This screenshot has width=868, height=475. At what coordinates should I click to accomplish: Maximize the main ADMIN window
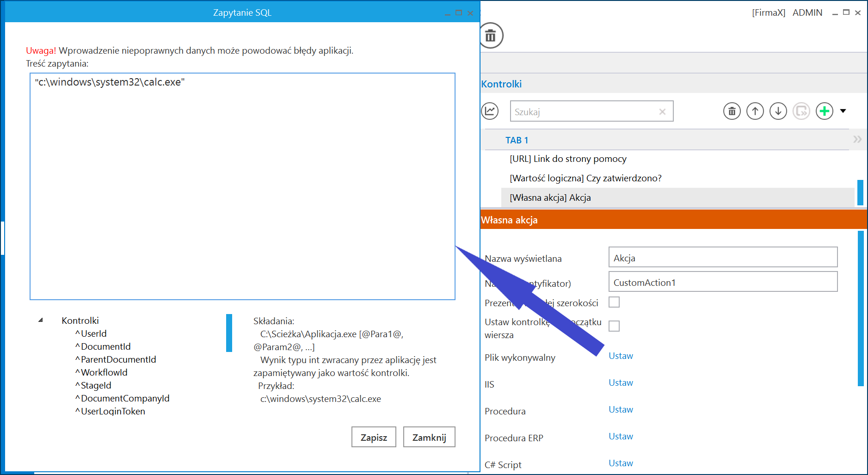click(846, 12)
